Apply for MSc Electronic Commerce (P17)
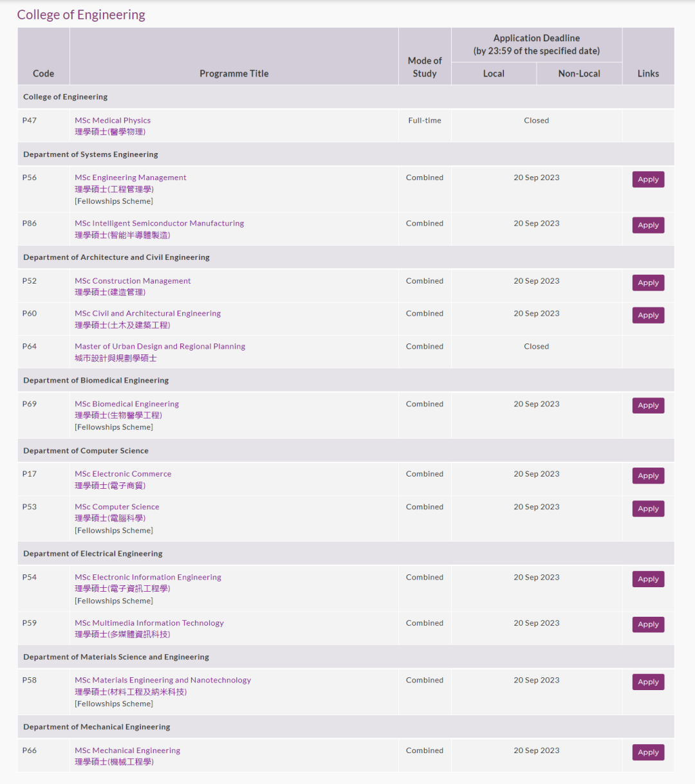Image resolution: width=695 pixels, height=784 pixels. point(648,476)
